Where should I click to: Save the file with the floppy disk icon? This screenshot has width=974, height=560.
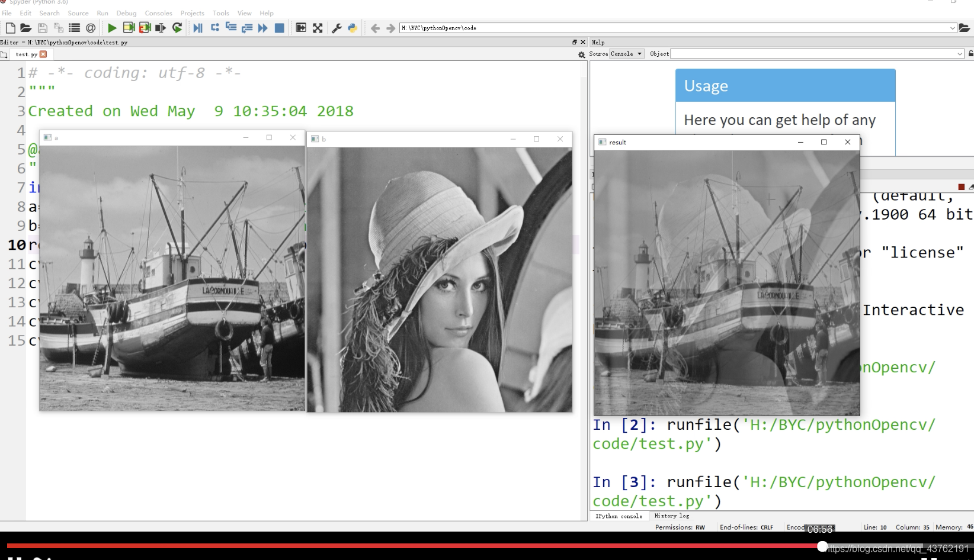tap(42, 28)
